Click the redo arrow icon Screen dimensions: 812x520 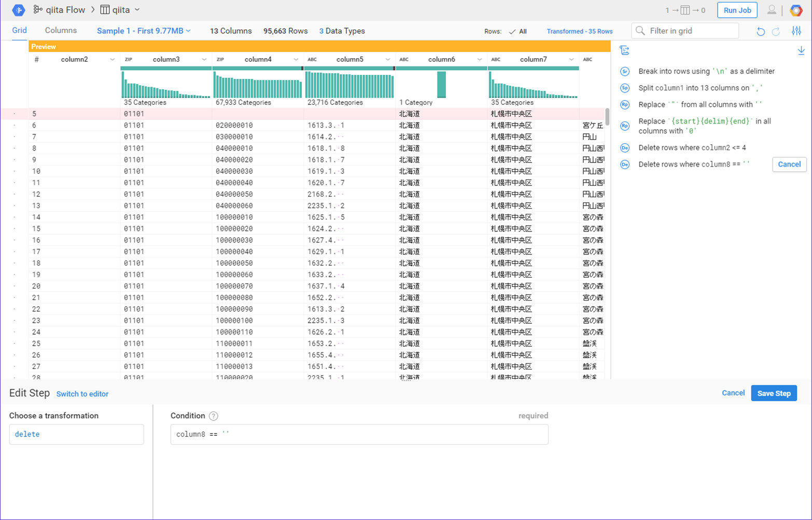(x=776, y=32)
